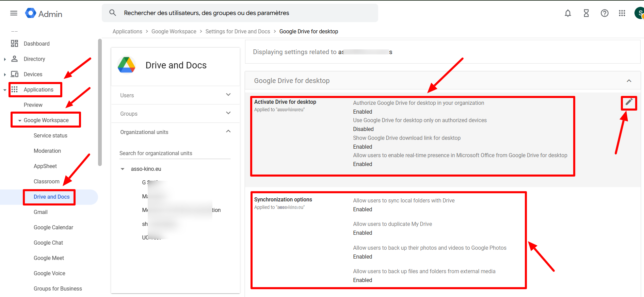Image resolution: width=644 pixels, height=297 pixels.
Task: Click Google Drive for desktop breadcrumb
Action: [309, 31]
